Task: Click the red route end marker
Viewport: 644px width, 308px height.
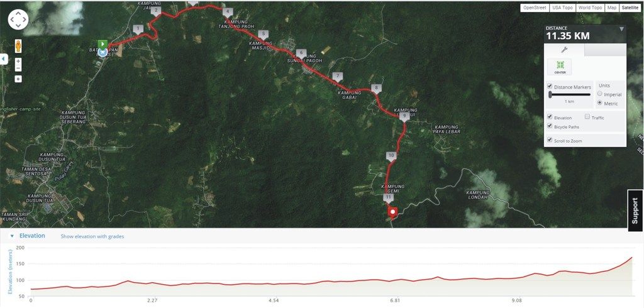Action: click(393, 212)
